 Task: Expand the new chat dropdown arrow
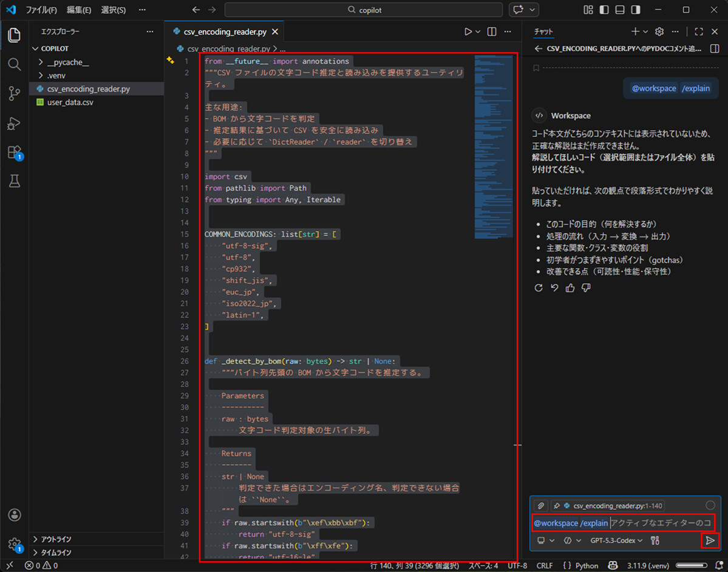coord(645,31)
